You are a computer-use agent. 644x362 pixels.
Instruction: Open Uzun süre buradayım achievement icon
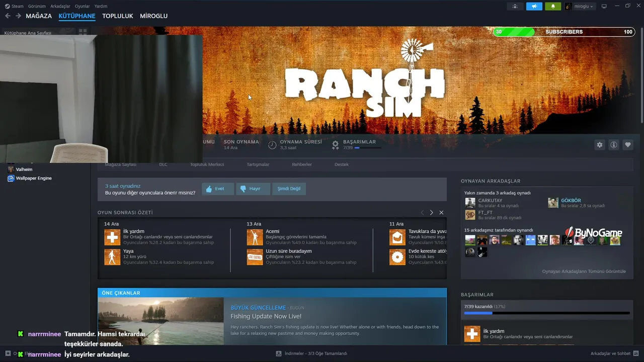[255, 257]
